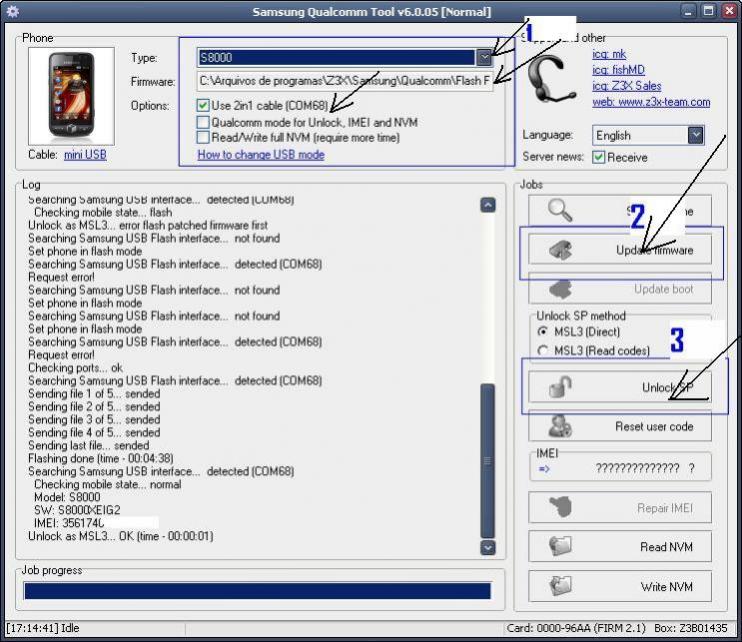This screenshot has width=742, height=642.
Task: Click the Unlock SP button
Action: [x=619, y=387]
